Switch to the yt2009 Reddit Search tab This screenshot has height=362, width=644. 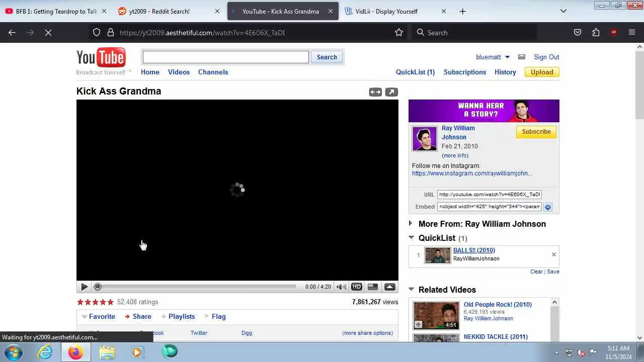pyautogui.click(x=169, y=11)
